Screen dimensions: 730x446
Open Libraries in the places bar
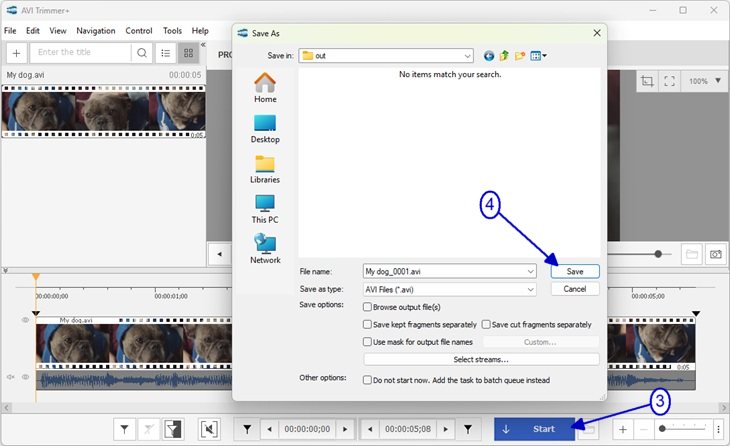coord(265,168)
